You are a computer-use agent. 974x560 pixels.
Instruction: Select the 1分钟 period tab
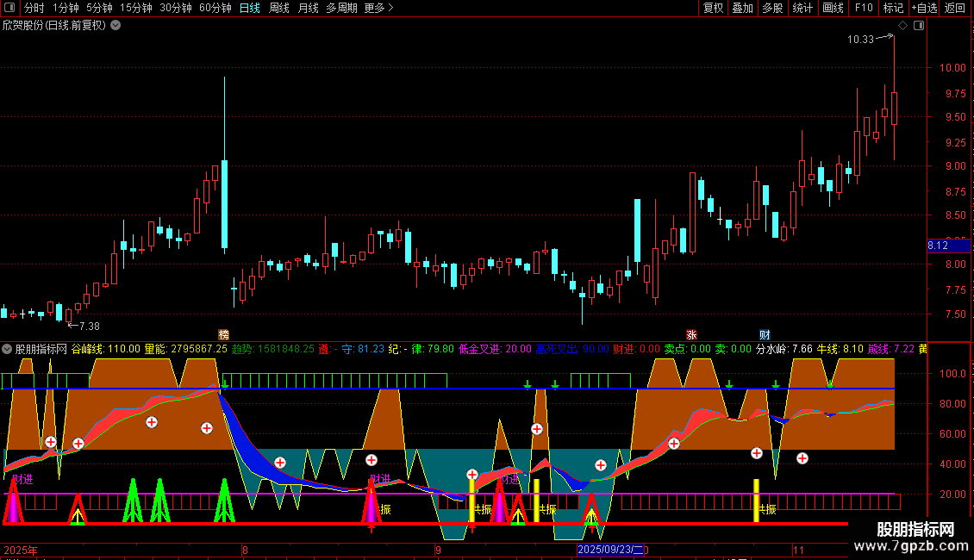point(66,8)
